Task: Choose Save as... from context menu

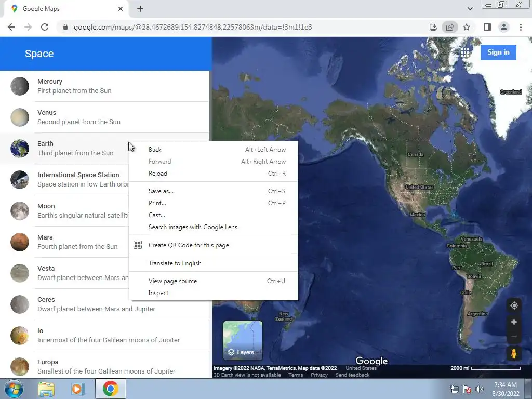Action: [214, 191]
